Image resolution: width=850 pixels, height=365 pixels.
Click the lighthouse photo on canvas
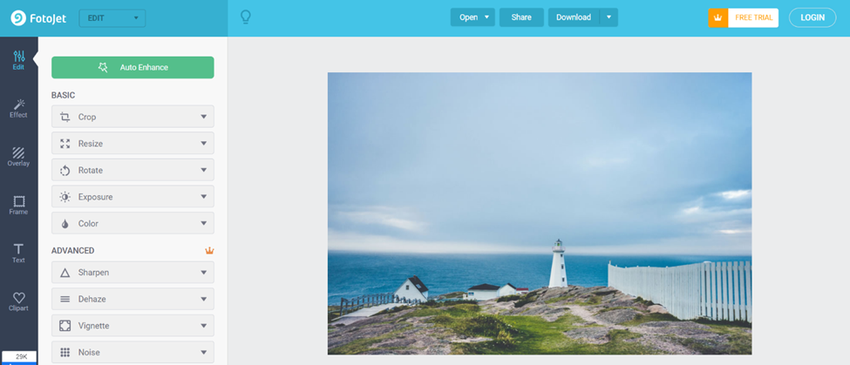(539, 214)
